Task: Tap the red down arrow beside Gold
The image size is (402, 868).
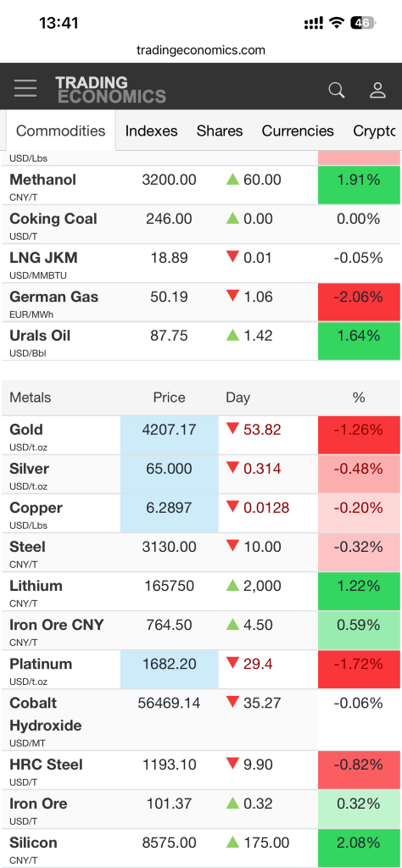Action: [232, 429]
